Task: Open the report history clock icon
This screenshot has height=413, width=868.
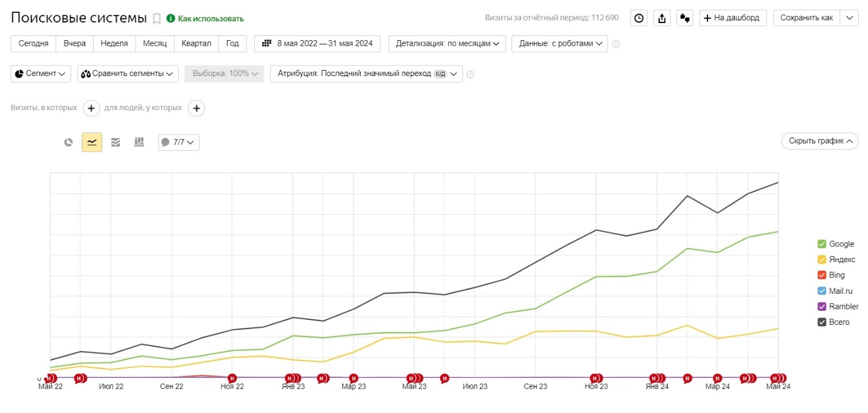Action: (638, 18)
